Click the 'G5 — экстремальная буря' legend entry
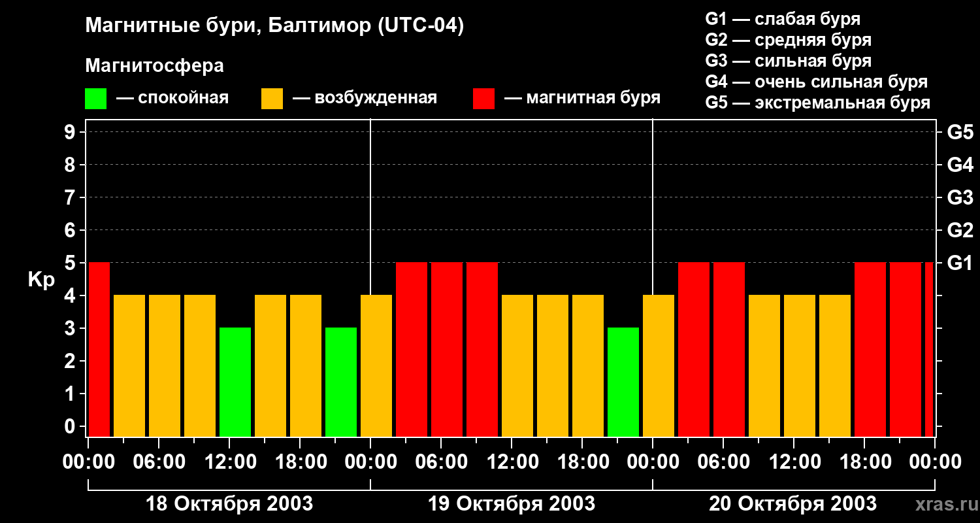Viewport: 980px width, 523px height. tap(817, 103)
